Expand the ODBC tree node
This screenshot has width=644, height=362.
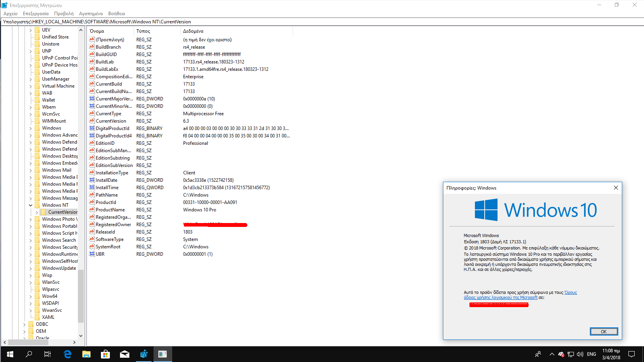pos(25,324)
